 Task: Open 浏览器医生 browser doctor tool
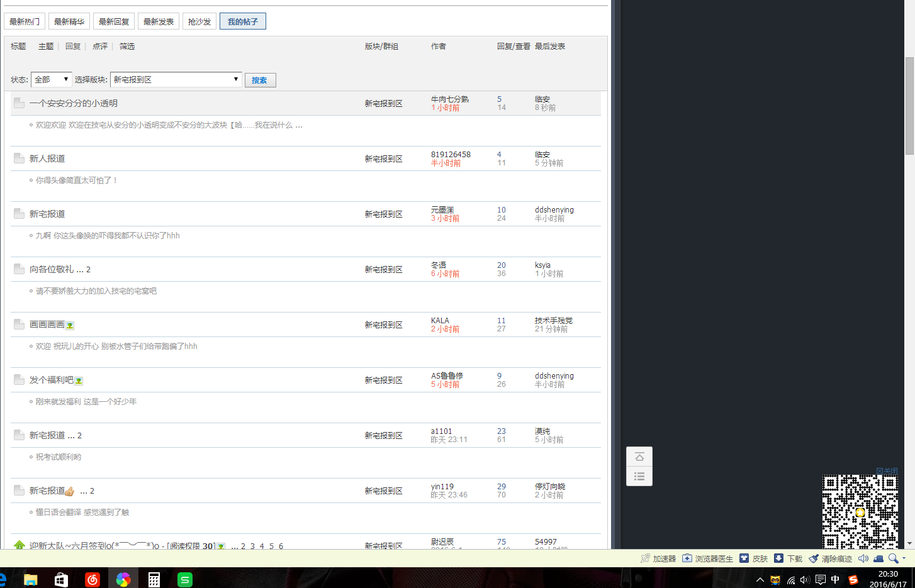(708, 558)
